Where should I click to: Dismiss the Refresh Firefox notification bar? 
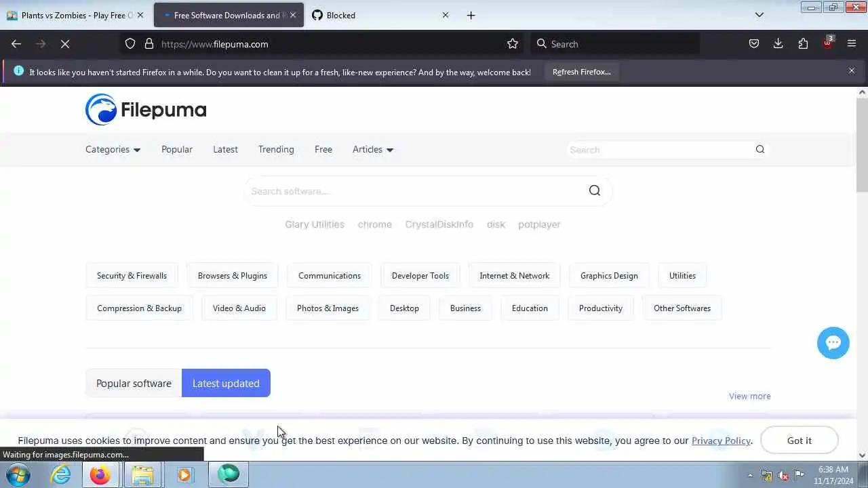pos(852,70)
